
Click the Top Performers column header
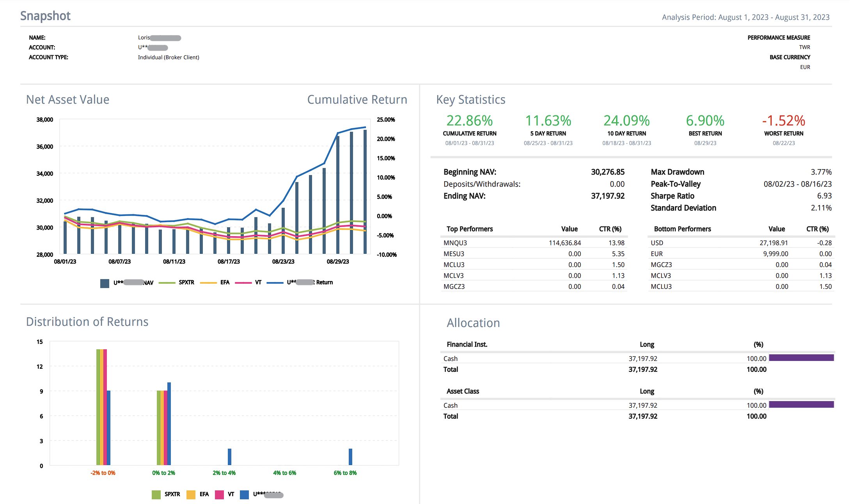click(470, 229)
